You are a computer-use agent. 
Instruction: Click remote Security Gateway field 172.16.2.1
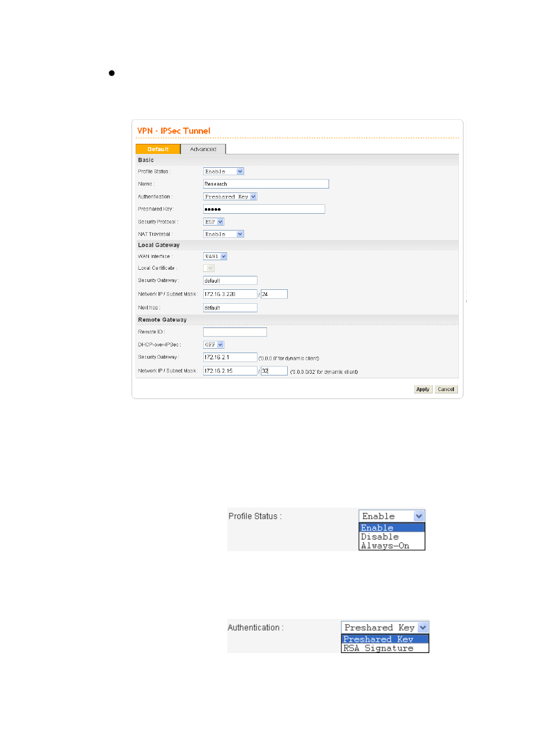tap(230, 357)
